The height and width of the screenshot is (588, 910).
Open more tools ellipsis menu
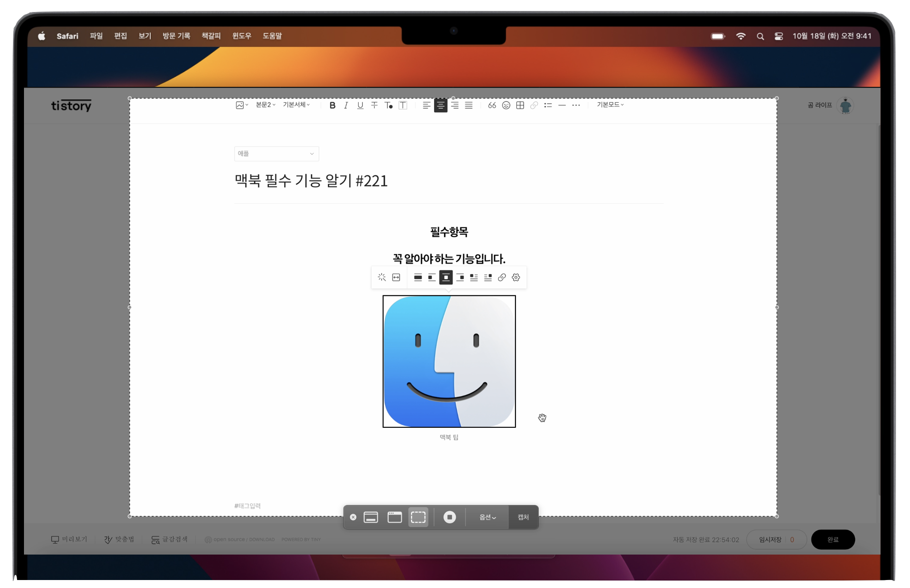tap(576, 105)
